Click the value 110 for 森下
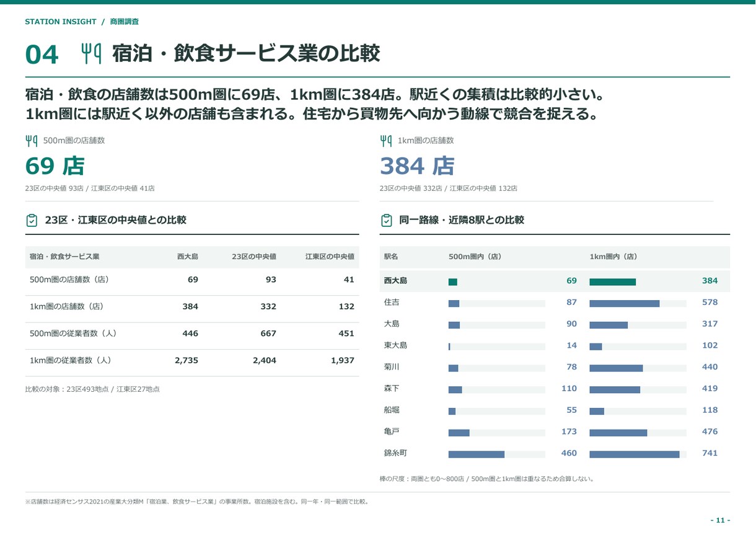The width and height of the screenshot is (756, 535). tap(569, 389)
